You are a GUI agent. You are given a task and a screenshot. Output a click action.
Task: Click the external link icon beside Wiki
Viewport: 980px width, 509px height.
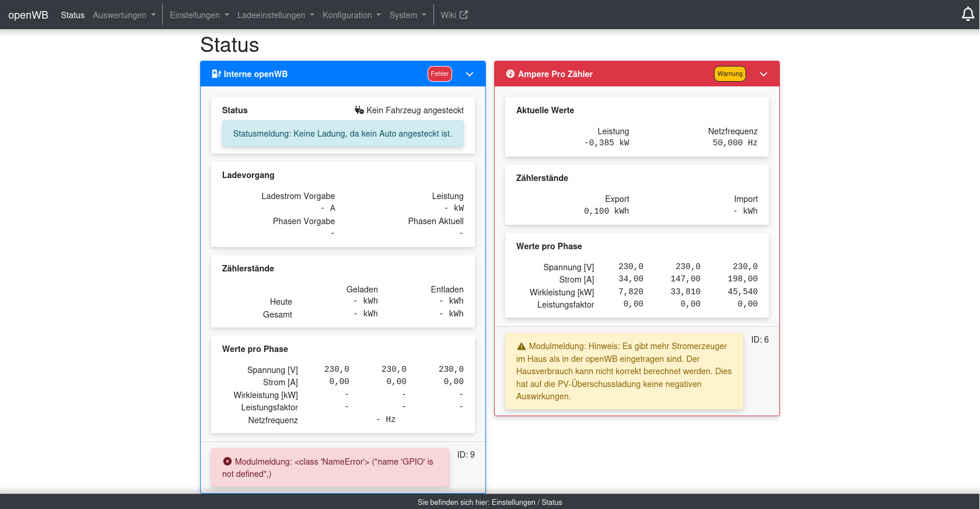click(464, 15)
